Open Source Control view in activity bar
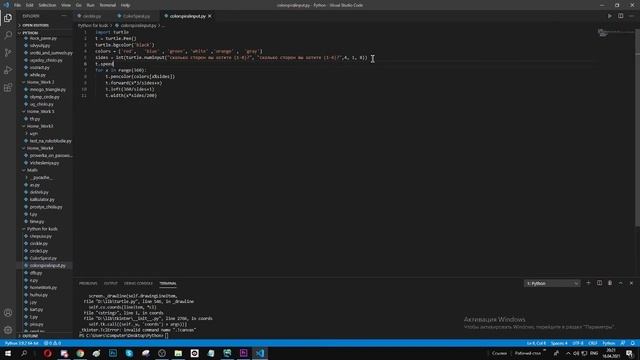The image size is (640, 360). (8, 53)
